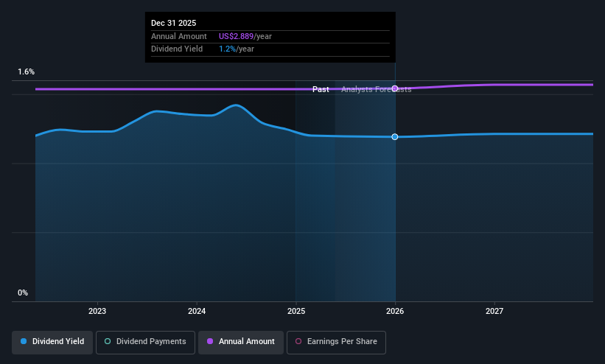The height and width of the screenshot is (364, 605).
Task: Click the 2026 x-axis label
Action: [395, 311]
